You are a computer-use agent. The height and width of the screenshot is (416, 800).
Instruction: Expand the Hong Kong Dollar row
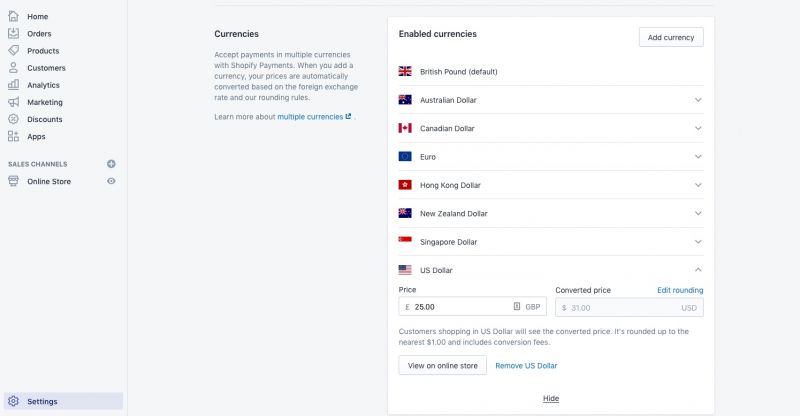click(698, 185)
